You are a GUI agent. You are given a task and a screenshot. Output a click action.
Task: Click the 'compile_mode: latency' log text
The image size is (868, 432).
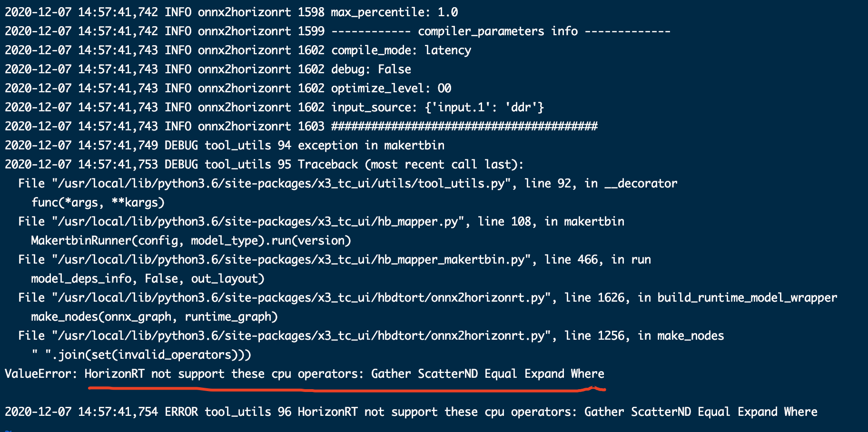click(401, 50)
